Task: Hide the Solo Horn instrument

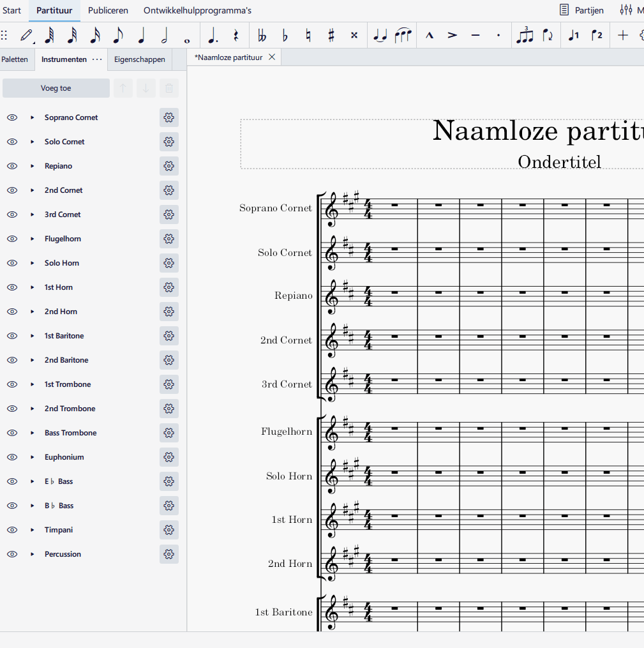Action: coord(12,263)
